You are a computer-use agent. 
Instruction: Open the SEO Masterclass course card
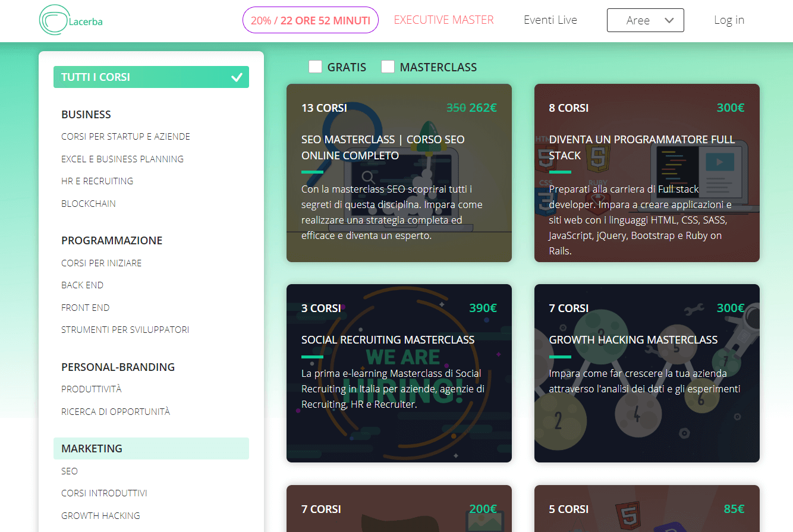pyautogui.click(x=399, y=173)
